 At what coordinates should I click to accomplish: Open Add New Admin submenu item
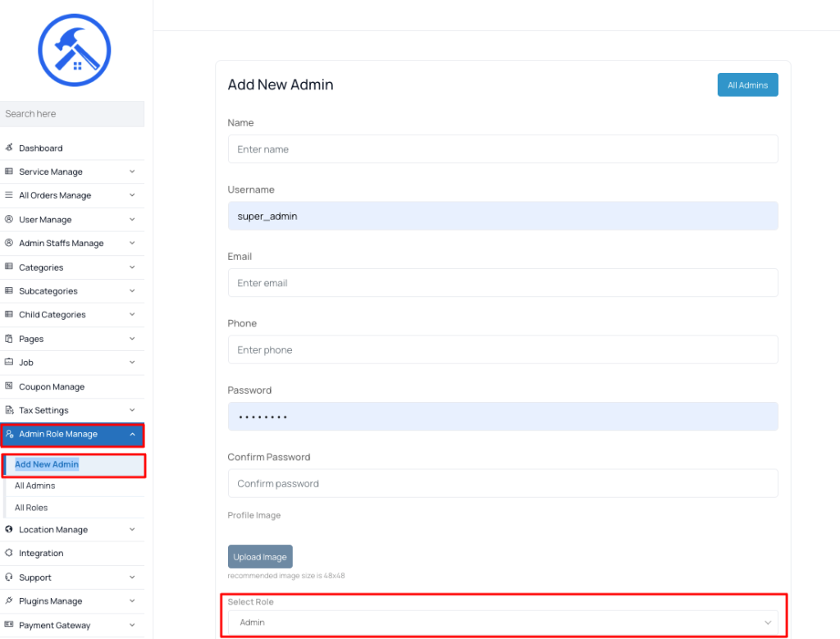[75, 464]
